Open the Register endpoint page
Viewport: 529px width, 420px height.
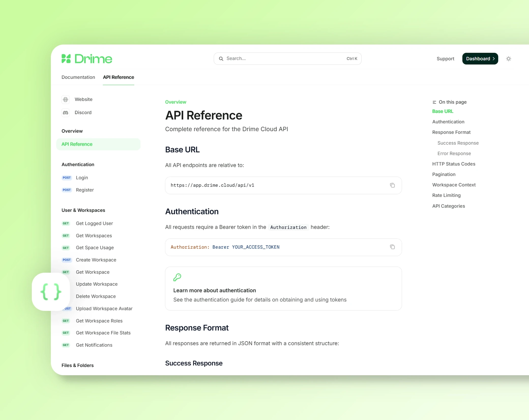[85, 190]
